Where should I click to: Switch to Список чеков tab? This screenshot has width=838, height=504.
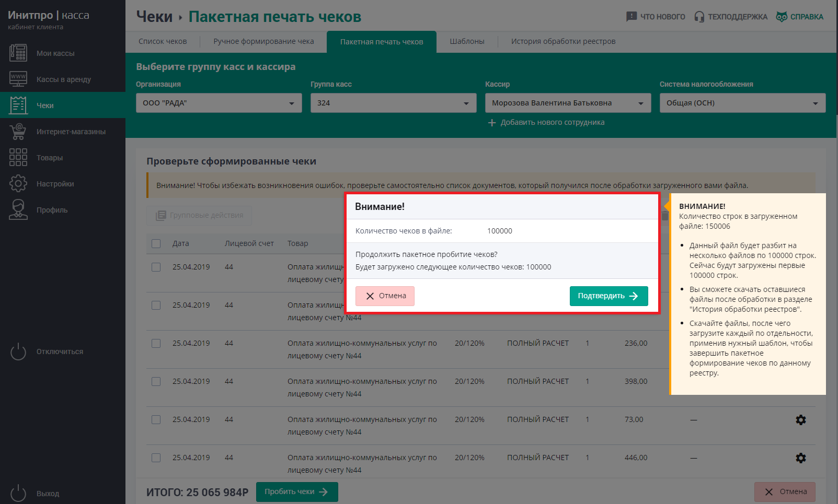[x=163, y=41]
